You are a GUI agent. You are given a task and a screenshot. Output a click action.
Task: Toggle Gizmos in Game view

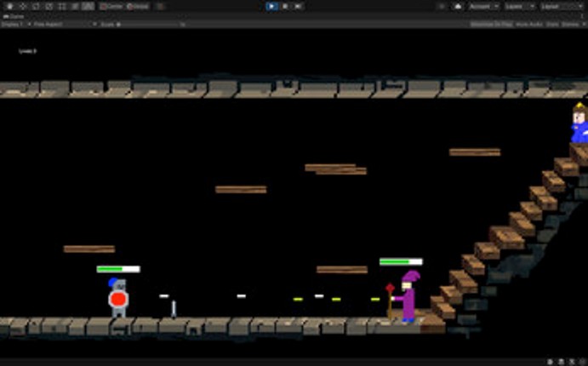[570, 25]
